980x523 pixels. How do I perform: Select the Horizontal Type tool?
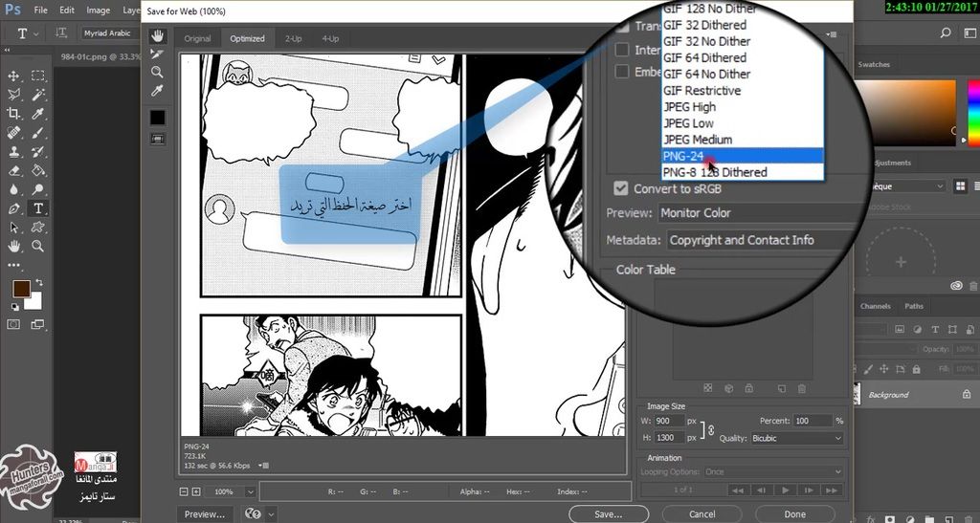pos(38,208)
